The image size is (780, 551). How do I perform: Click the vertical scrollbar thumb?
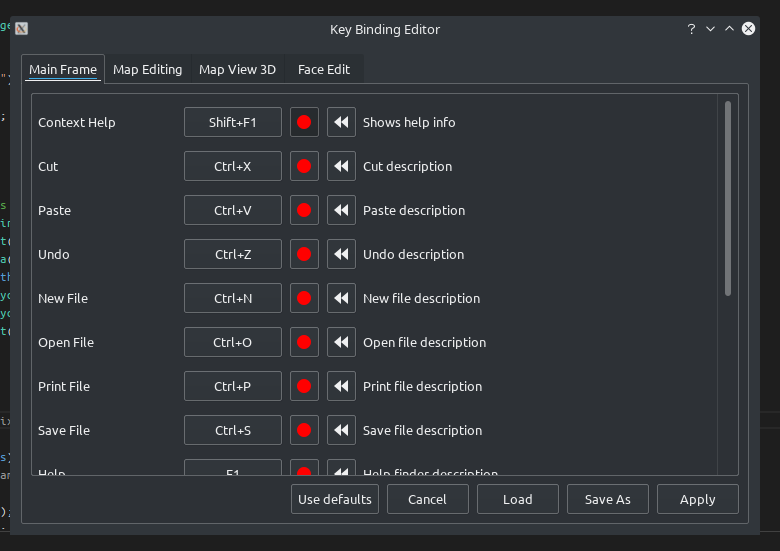[728, 198]
